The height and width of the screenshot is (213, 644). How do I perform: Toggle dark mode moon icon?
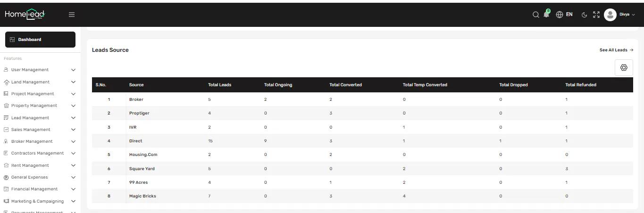click(x=584, y=15)
